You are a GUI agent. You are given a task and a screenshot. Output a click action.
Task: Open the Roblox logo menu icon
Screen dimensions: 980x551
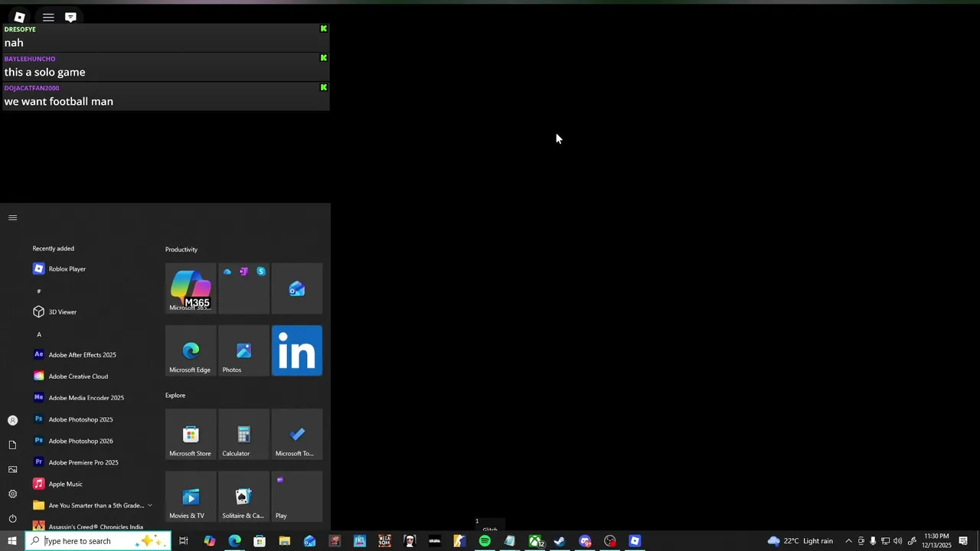coord(20,17)
